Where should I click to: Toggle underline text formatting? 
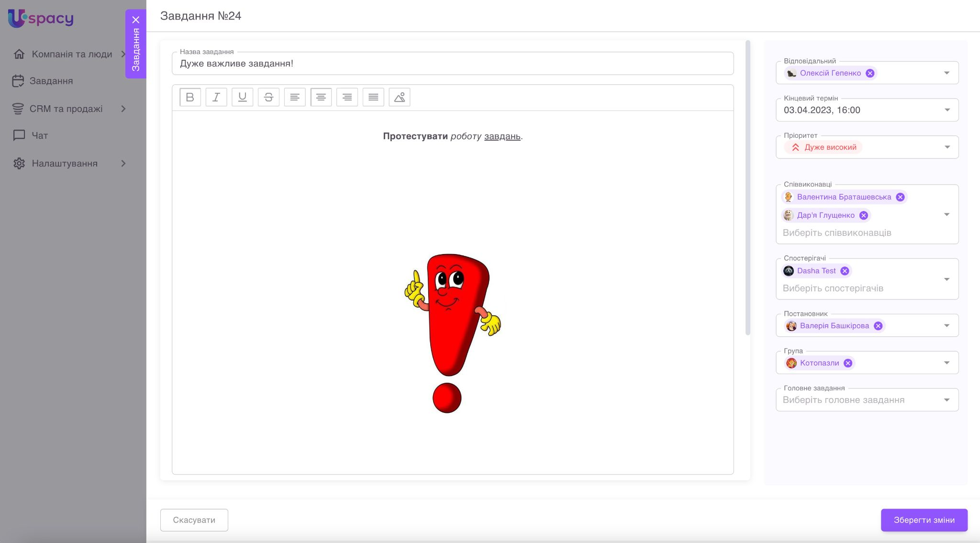(x=242, y=97)
